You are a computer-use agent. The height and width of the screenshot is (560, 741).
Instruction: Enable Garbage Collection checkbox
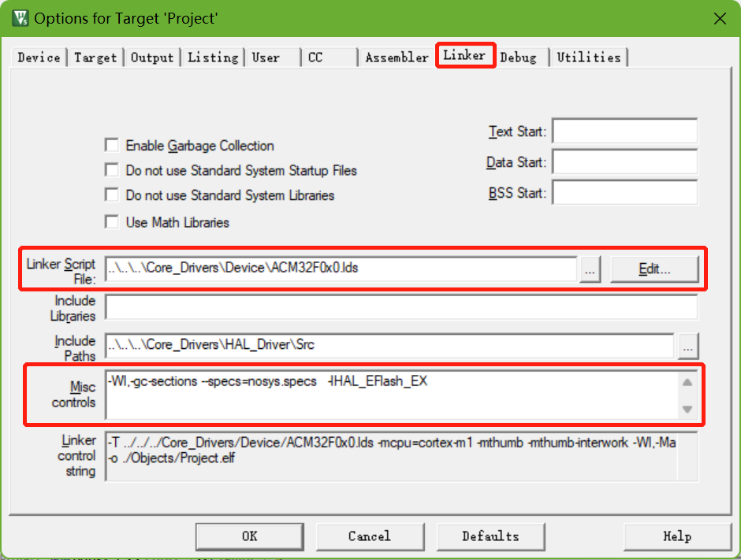click(112, 146)
